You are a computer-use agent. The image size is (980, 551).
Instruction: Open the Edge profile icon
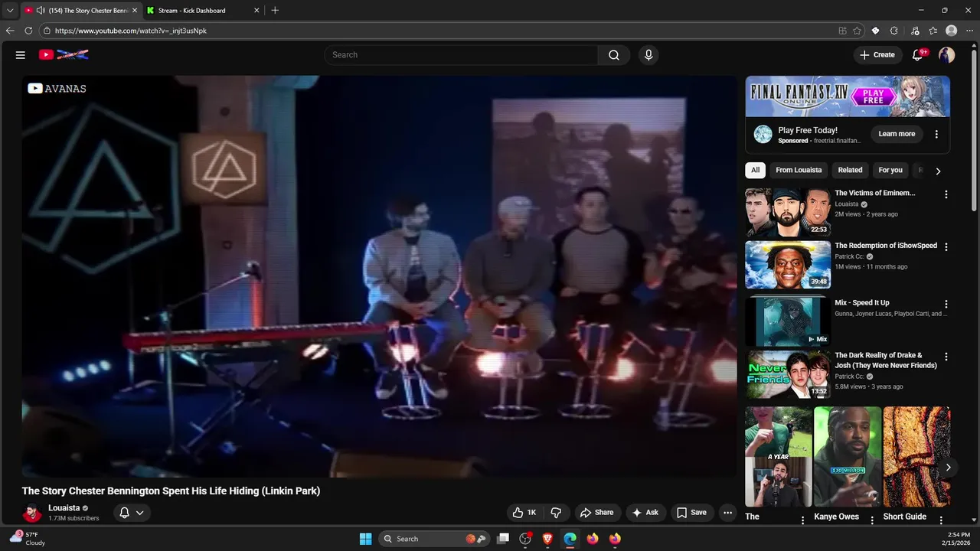point(952,31)
